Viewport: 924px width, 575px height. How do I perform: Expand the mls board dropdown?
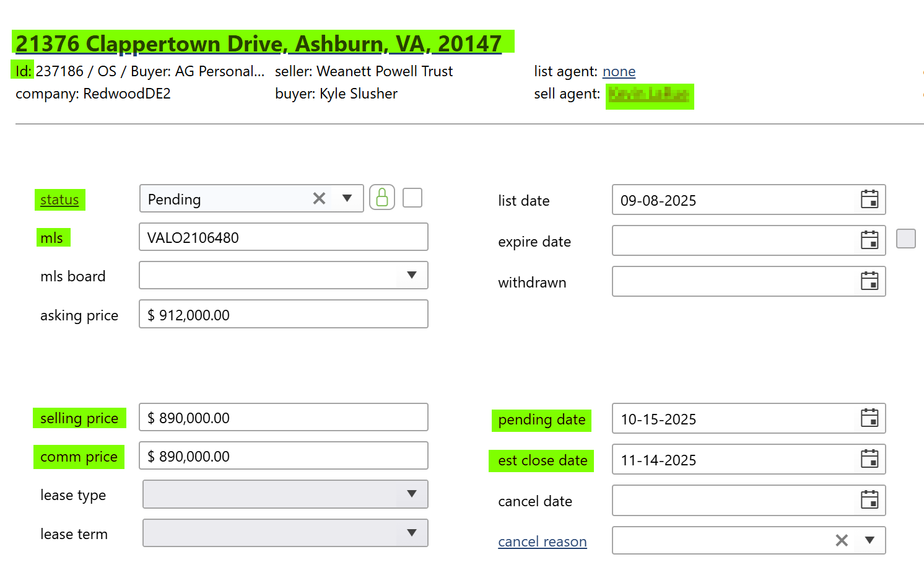[412, 275]
